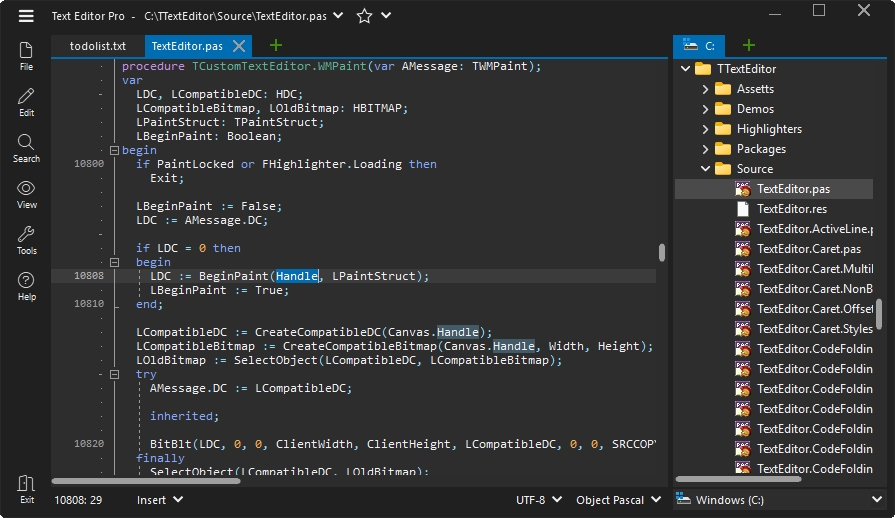Open the Help question mark icon
895x518 pixels.
26,285
